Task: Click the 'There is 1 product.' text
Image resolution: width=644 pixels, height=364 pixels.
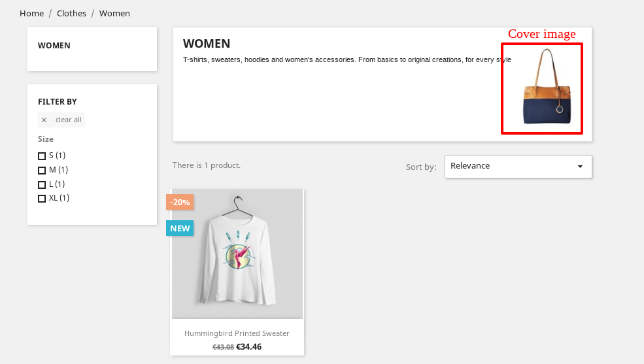Action: coord(207,165)
